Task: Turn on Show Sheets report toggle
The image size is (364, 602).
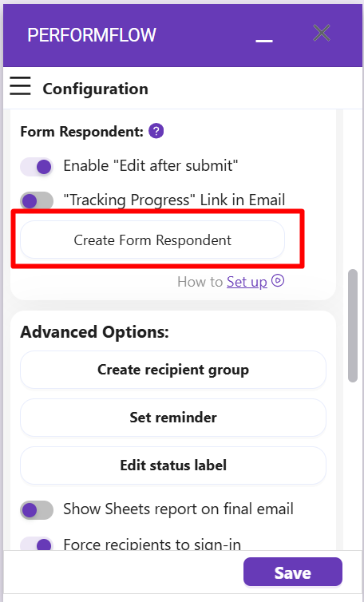Action: [x=37, y=510]
